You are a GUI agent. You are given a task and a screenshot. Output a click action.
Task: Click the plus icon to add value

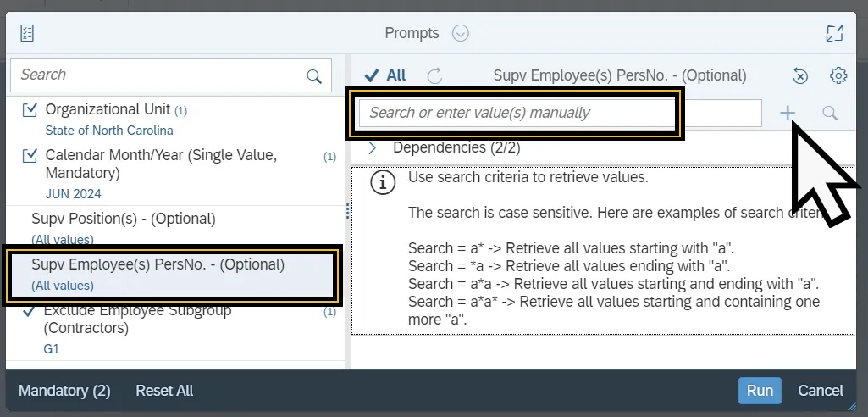click(x=788, y=113)
